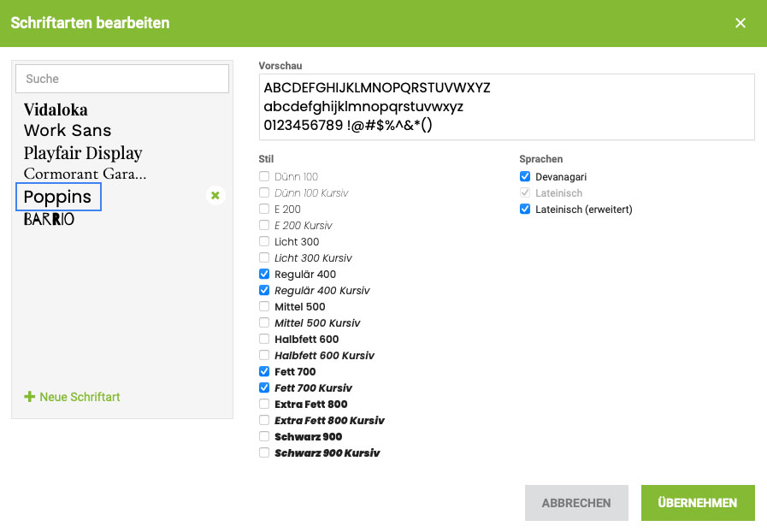Uncheck Fett 700 Kursiv style
The image size is (767, 532).
(x=264, y=387)
